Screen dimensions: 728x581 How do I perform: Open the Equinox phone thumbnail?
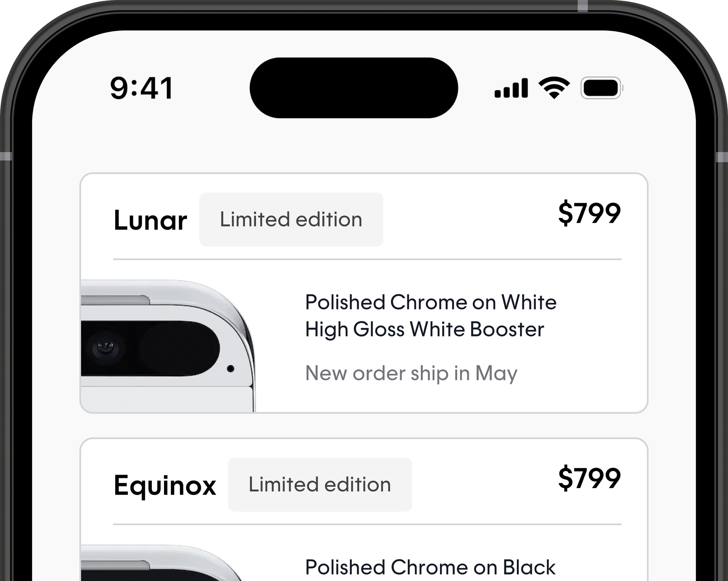[x=162, y=563]
